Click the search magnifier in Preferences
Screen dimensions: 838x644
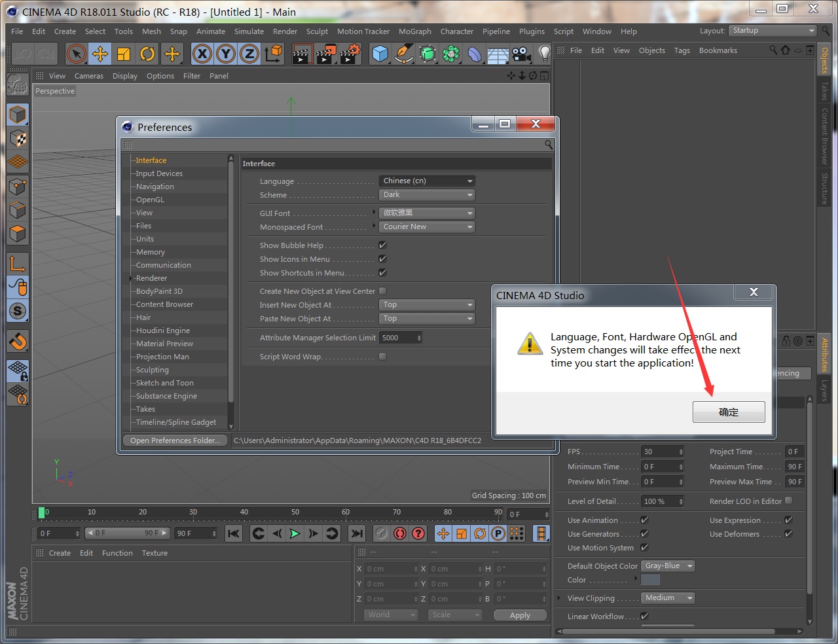(x=549, y=145)
